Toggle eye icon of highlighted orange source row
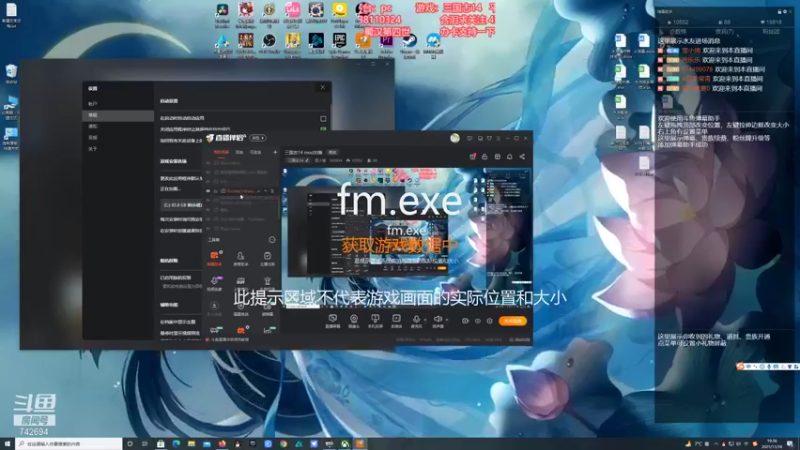 [x=208, y=191]
